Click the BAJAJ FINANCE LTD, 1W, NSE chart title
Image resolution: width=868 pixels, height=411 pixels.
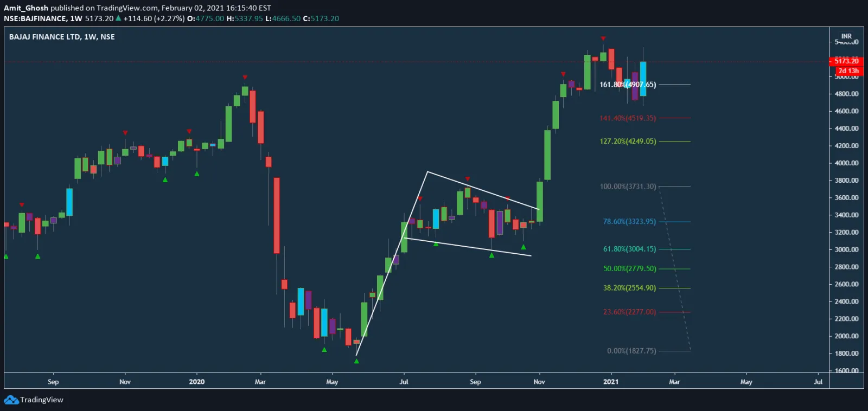click(x=62, y=37)
